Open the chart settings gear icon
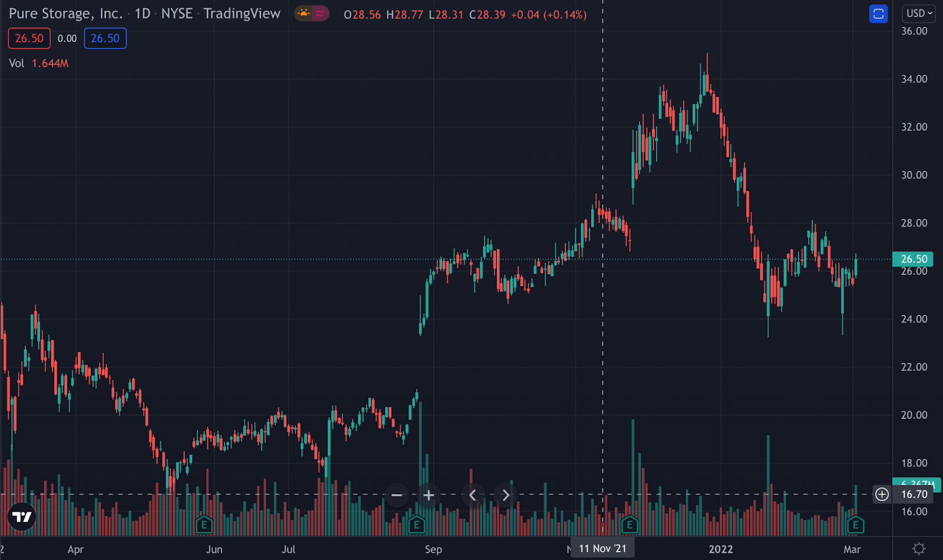Screen dimensions: 943x560 918,549
